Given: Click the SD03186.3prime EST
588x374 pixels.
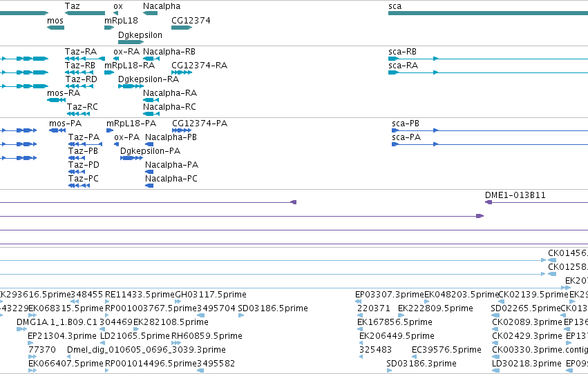Looking at the screenshot, I should pyautogui.click(x=389, y=371).
